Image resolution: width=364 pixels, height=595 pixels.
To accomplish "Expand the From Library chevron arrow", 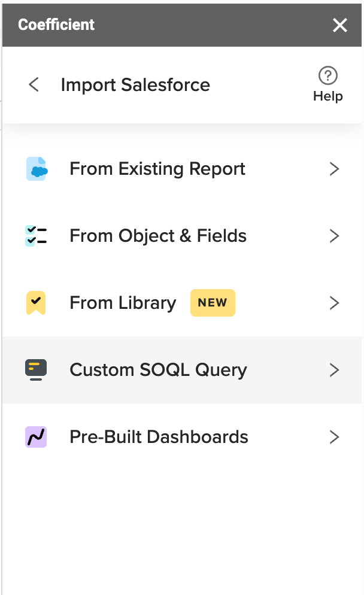I will point(334,303).
